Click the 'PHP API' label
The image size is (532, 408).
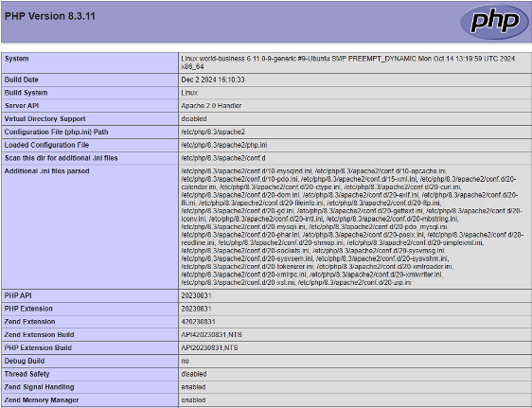[x=18, y=295]
